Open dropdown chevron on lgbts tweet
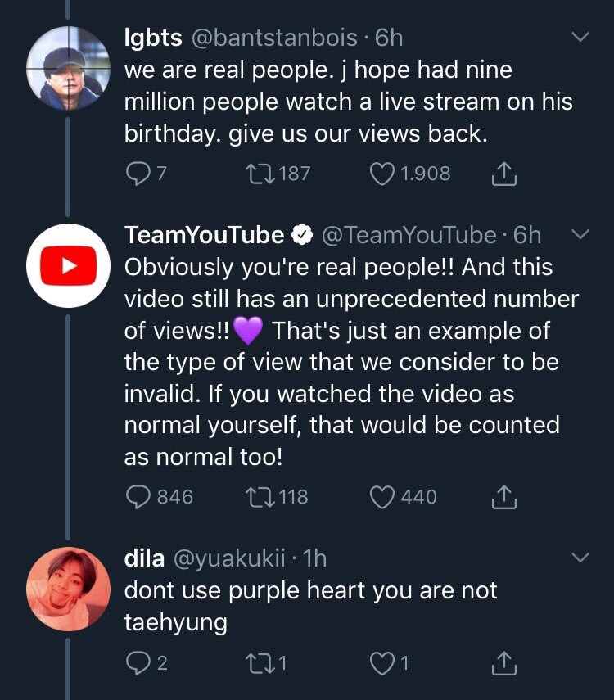 click(x=580, y=37)
